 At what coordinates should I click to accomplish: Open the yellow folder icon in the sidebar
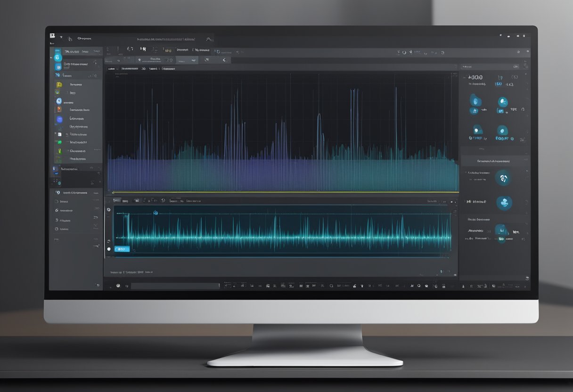[x=58, y=84]
